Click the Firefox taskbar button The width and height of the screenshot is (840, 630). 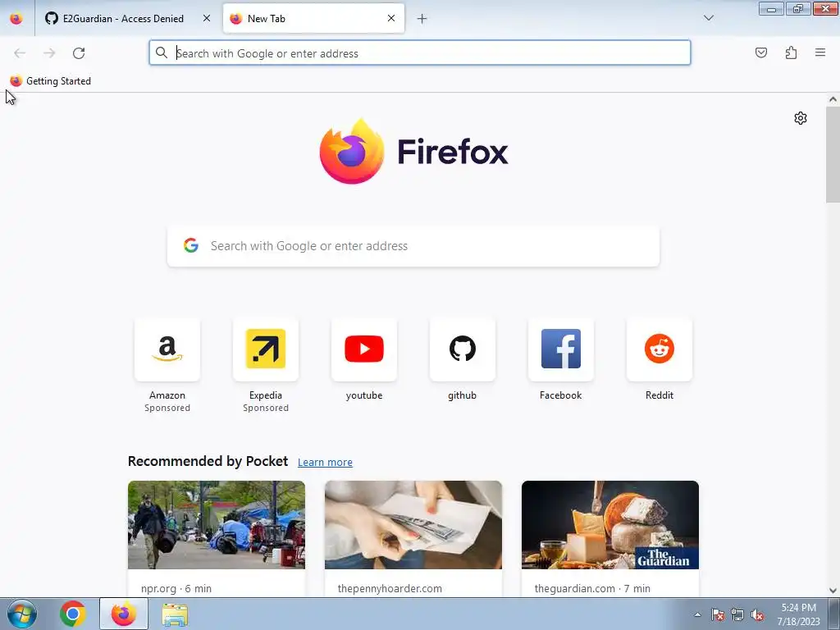pyautogui.click(x=124, y=614)
